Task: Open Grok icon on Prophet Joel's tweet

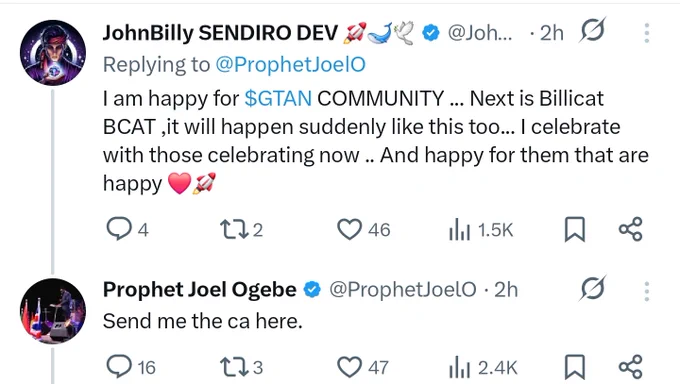Action: 592,288
